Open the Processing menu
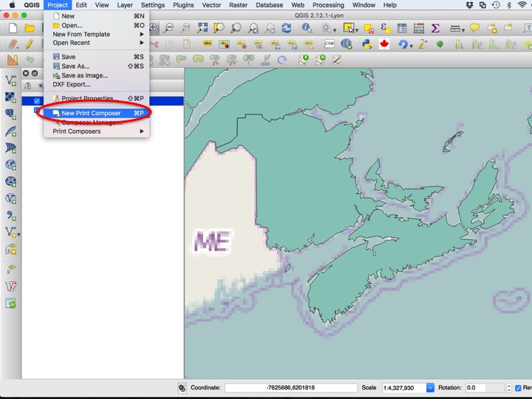Image resolution: width=532 pixels, height=399 pixels. (328, 5)
